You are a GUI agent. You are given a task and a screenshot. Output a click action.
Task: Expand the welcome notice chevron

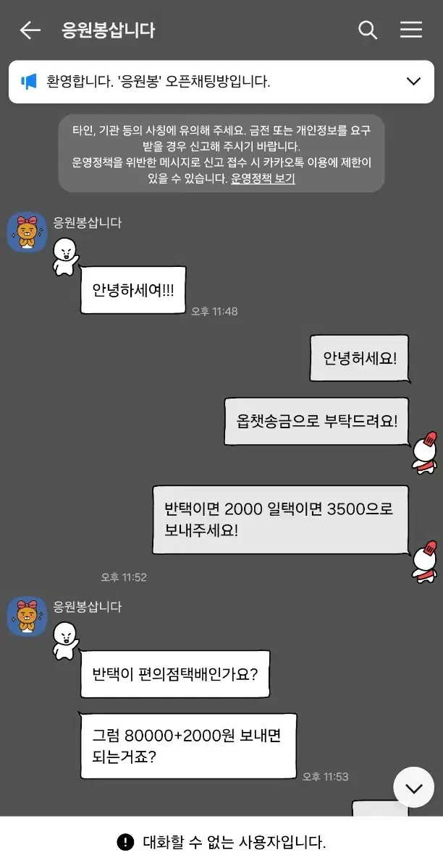click(414, 81)
